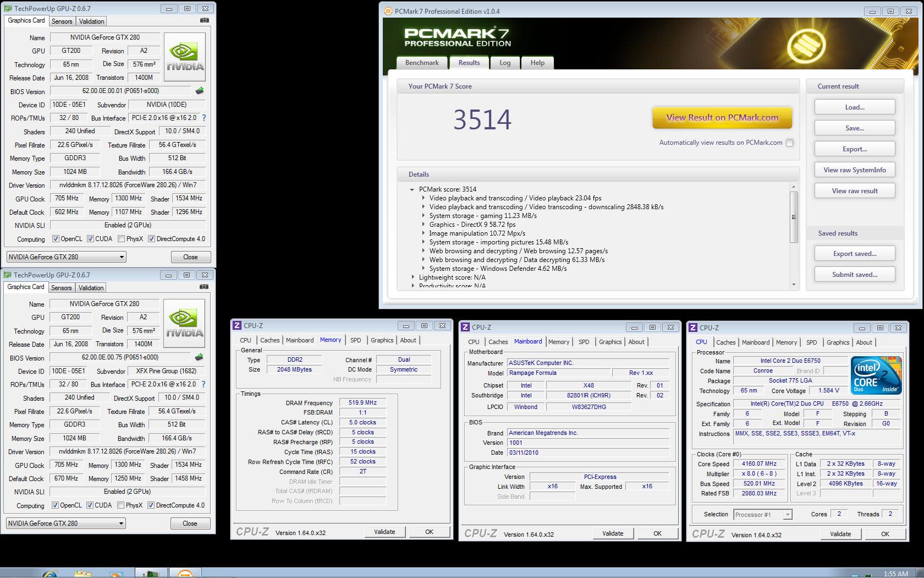Click Validate in CPU-Z Memory window
The width and height of the screenshot is (924, 578).
[x=384, y=532]
